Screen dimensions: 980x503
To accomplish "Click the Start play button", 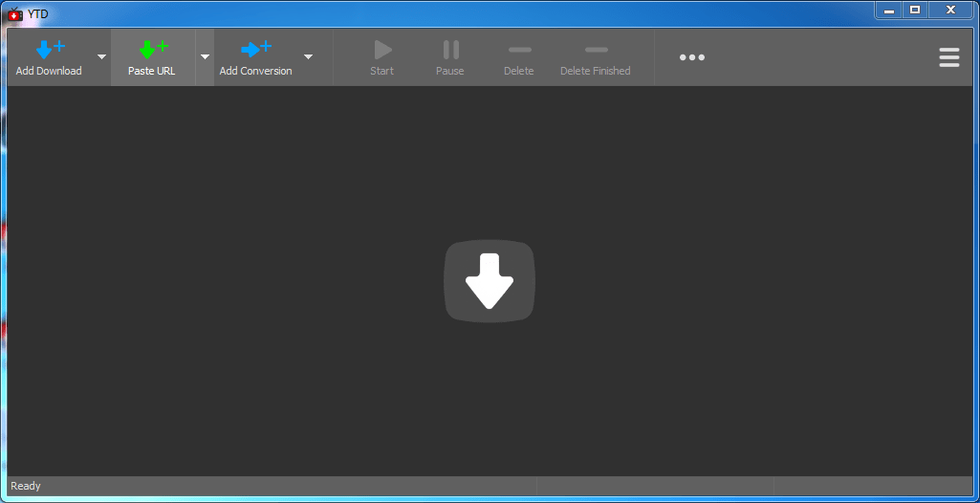I will tap(381, 57).
